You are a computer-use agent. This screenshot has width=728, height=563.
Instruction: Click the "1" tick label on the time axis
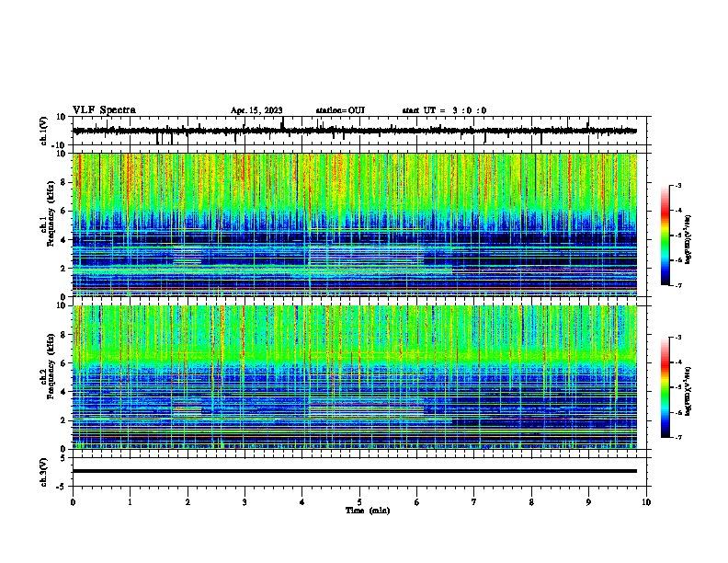coord(130,502)
